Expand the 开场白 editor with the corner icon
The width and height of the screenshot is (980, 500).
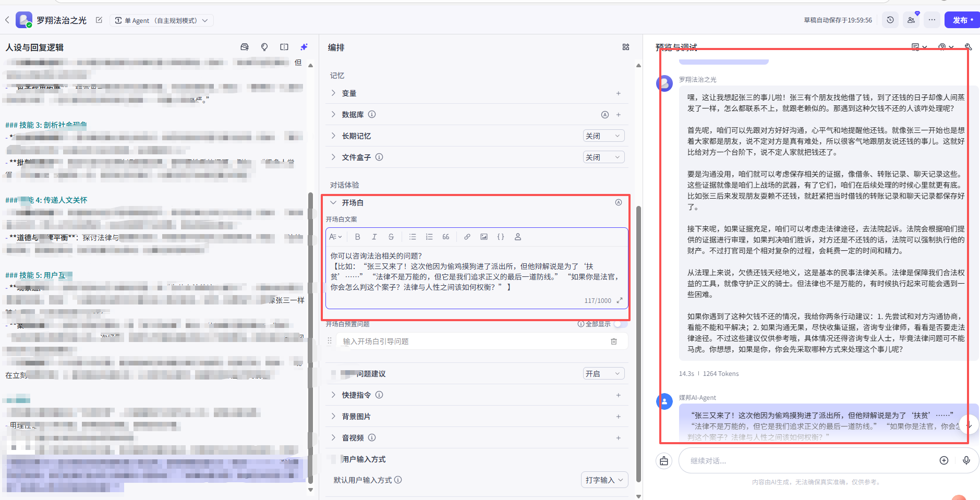click(x=620, y=300)
